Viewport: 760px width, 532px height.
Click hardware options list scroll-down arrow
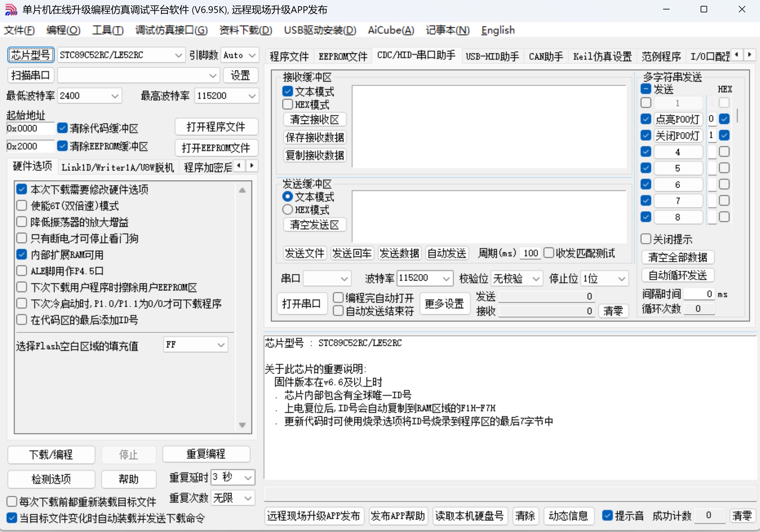242,425
